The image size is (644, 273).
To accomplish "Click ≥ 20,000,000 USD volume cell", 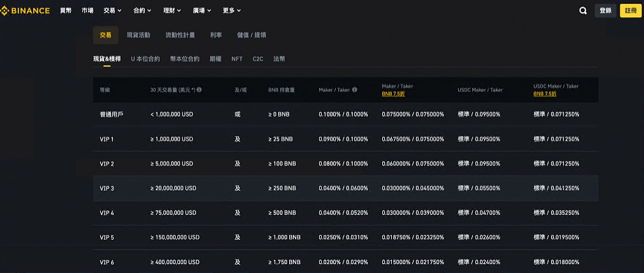I will coord(174,188).
